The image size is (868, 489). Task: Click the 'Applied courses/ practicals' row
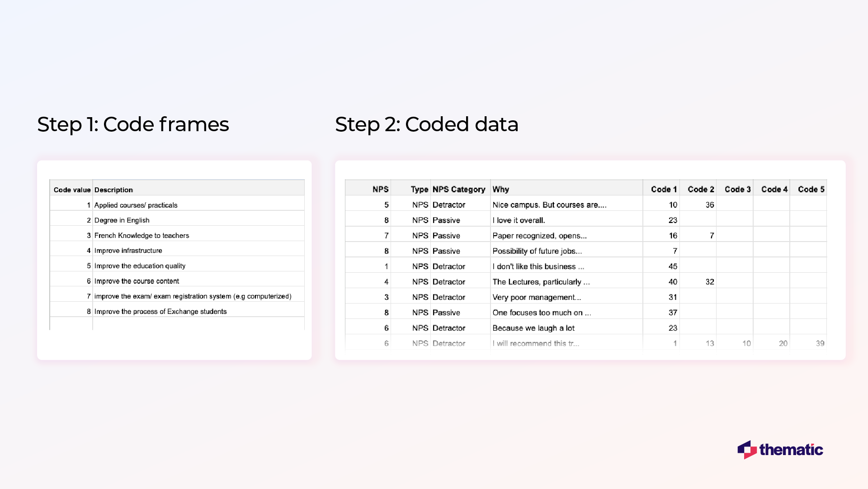[136, 205]
